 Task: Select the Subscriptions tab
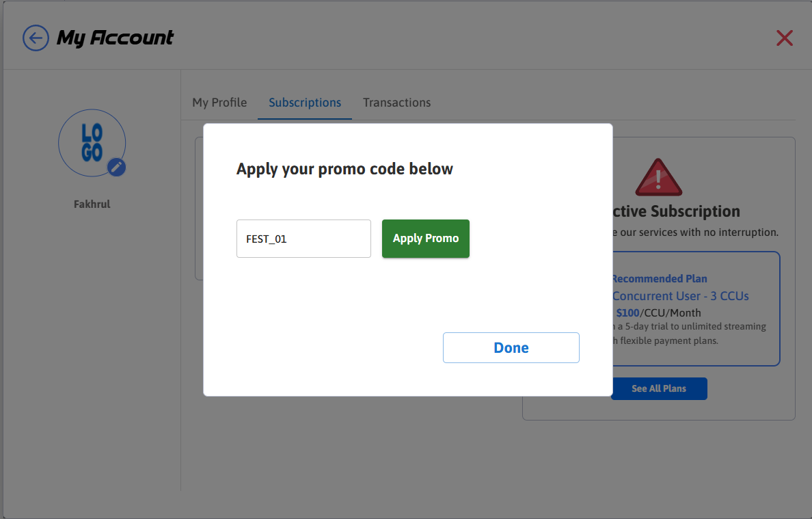point(305,103)
